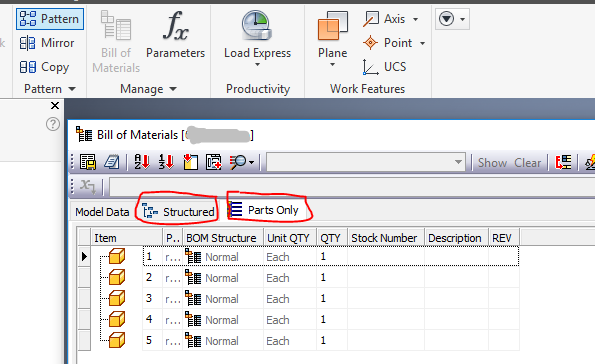Viewport: 595px width, 364px height.
Task: Add a UCS work feature
Action: click(x=385, y=67)
